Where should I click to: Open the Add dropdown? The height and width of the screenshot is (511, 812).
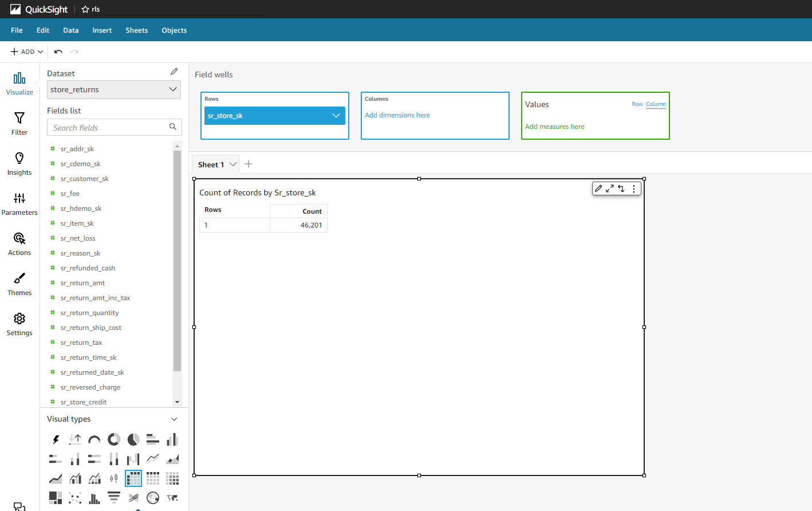coord(27,52)
